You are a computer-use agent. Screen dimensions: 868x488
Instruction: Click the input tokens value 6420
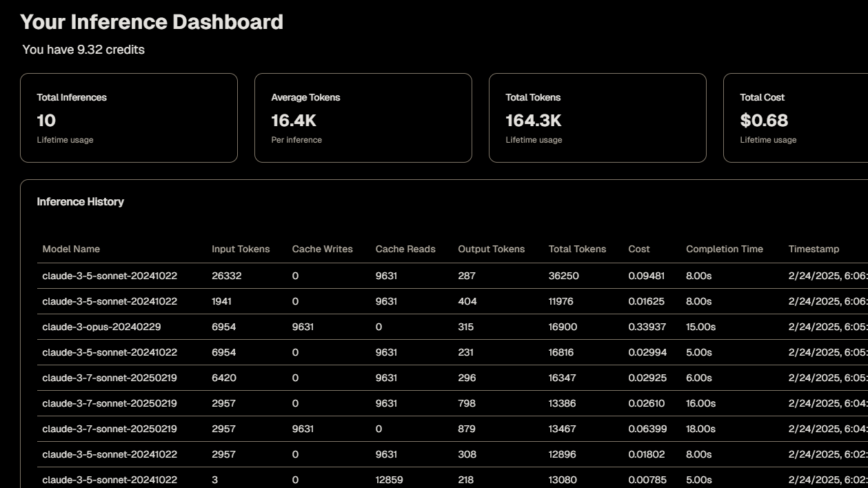click(x=224, y=378)
